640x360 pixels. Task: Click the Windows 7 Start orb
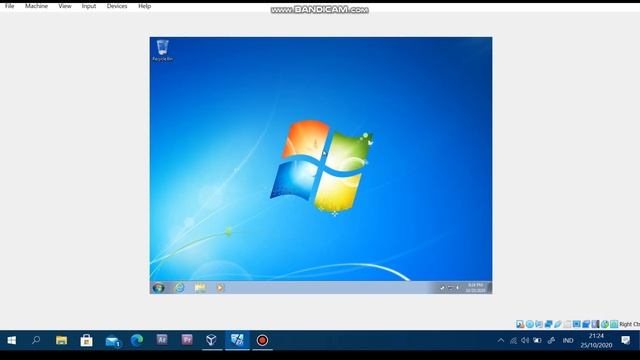pyautogui.click(x=158, y=288)
